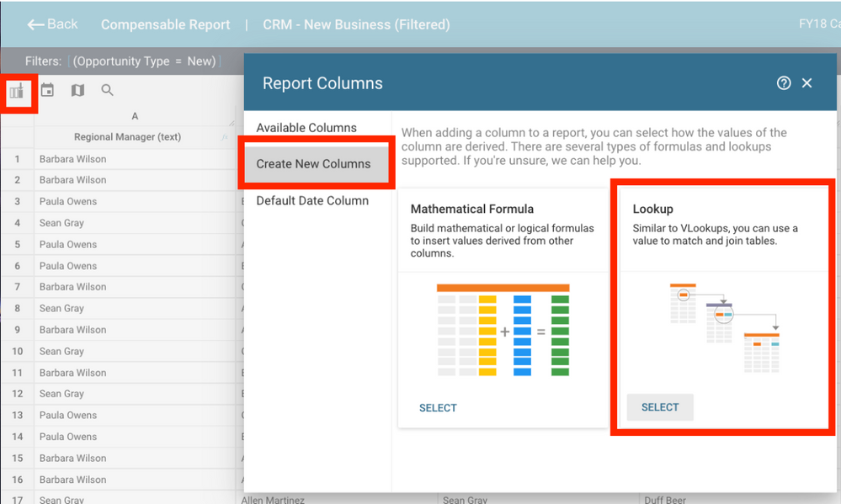
Task: Click row number 5 in the grid
Action: tap(18, 244)
